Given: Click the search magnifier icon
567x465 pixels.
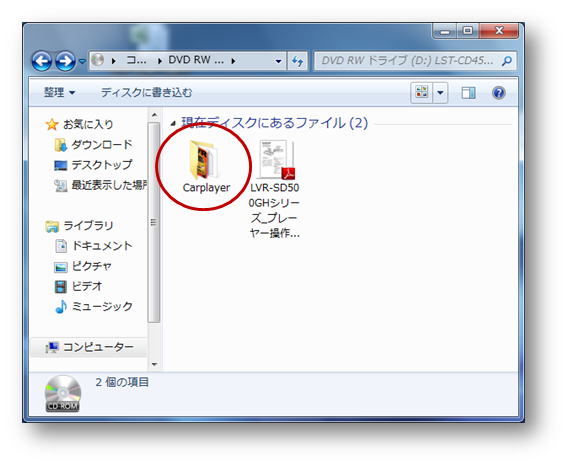Looking at the screenshot, I should coord(507,61).
